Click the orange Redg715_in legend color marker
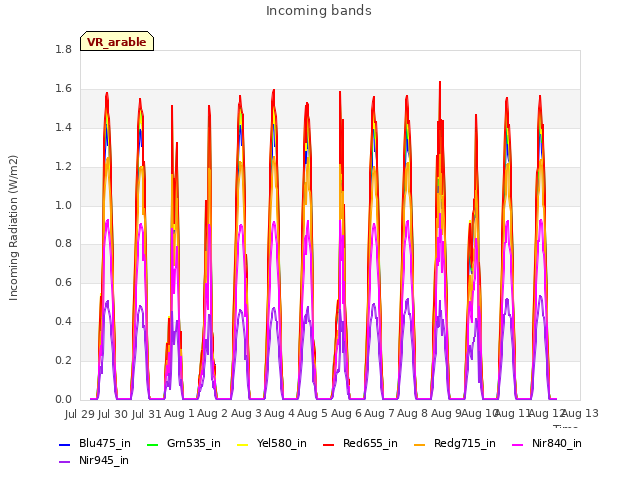The width and height of the screenshot is (640, 480). [420, 444]
